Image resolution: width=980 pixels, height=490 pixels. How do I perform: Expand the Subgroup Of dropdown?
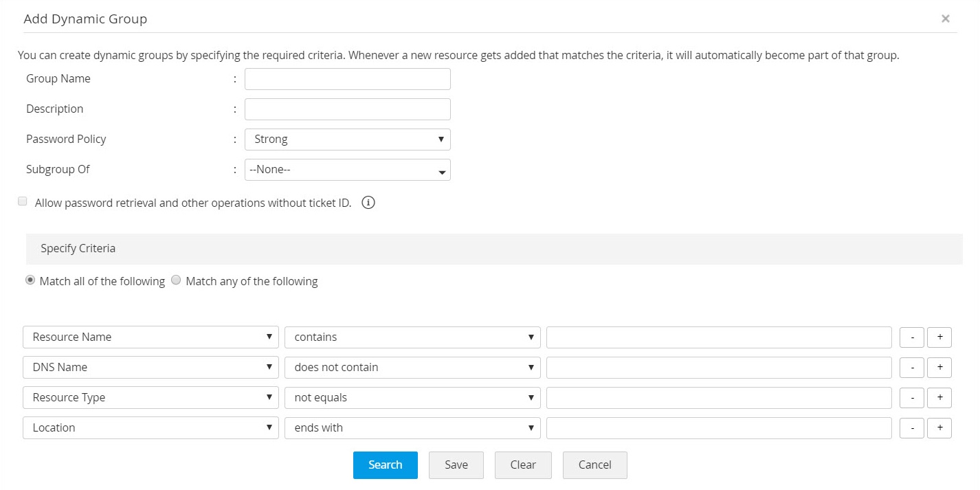pyautogui.click(x=347, y=170)
